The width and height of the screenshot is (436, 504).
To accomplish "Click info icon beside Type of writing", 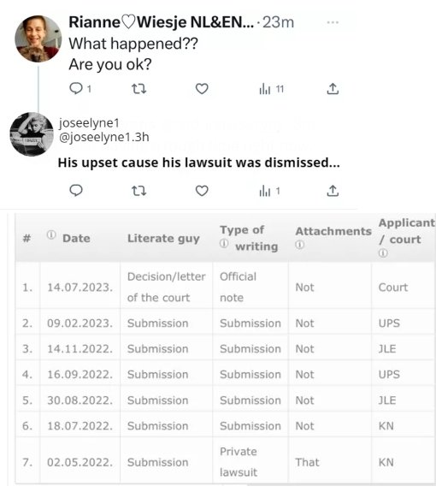I will point(224,244).
